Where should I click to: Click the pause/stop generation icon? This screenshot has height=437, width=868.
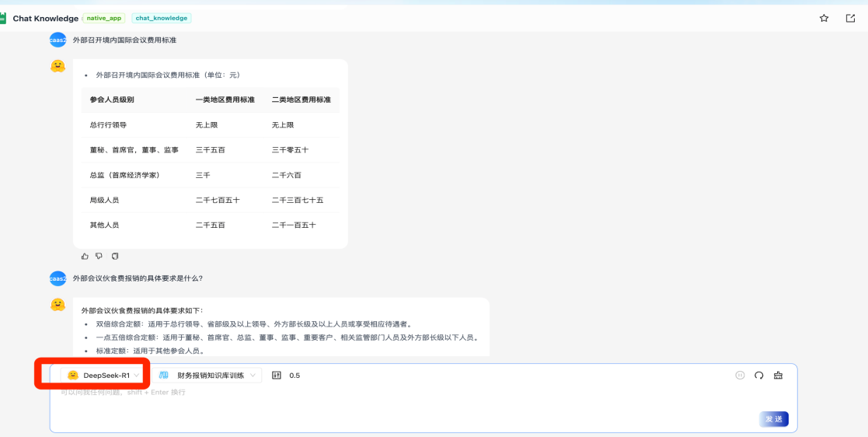pyautogui.click(x=740, y=375)
